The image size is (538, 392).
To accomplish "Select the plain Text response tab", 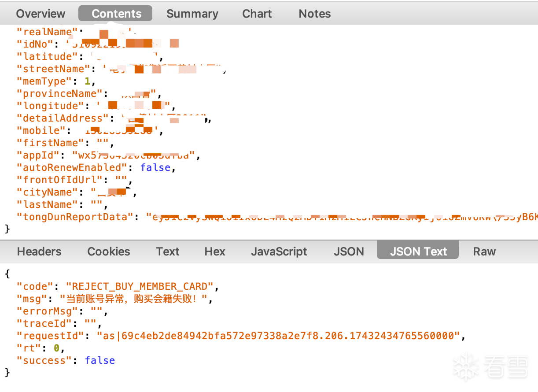I will [x=168, y=251].
